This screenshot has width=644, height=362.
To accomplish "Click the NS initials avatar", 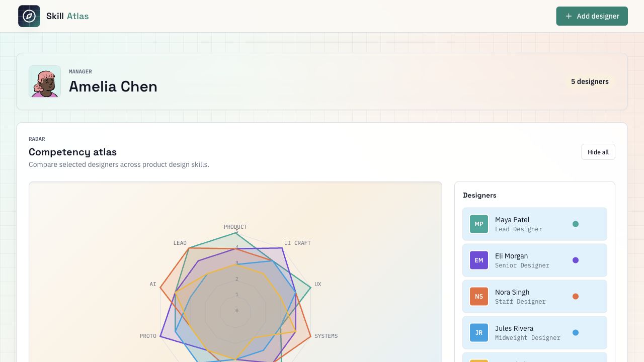I will (479, 297).
